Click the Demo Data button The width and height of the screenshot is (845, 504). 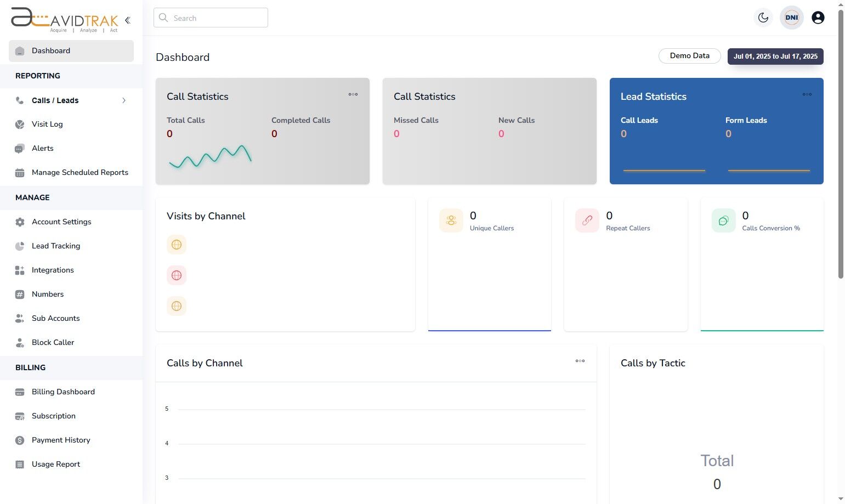689,55
